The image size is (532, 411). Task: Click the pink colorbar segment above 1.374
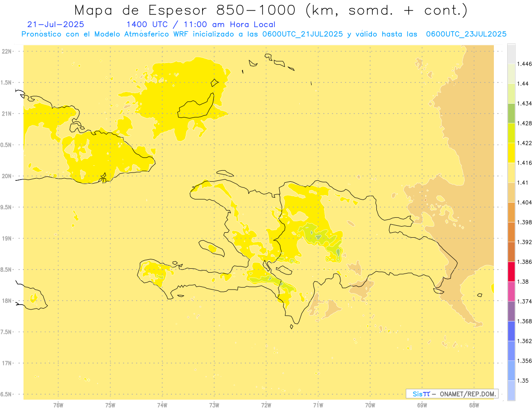point(511,291)
